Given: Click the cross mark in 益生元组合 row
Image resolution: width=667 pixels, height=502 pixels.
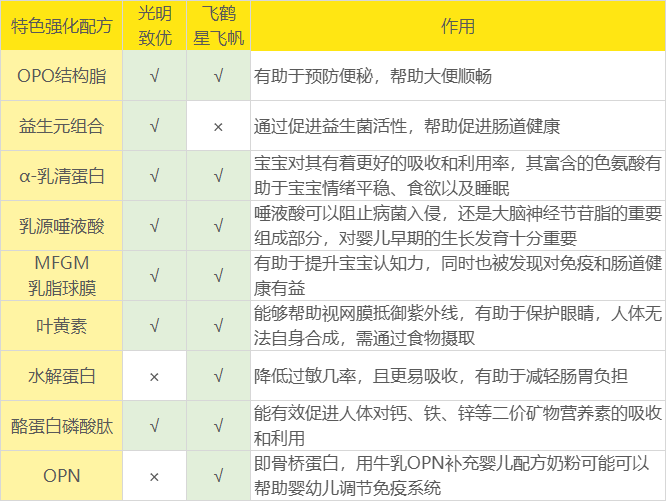Looking at the screenshot, I should [x=218, y=126].
